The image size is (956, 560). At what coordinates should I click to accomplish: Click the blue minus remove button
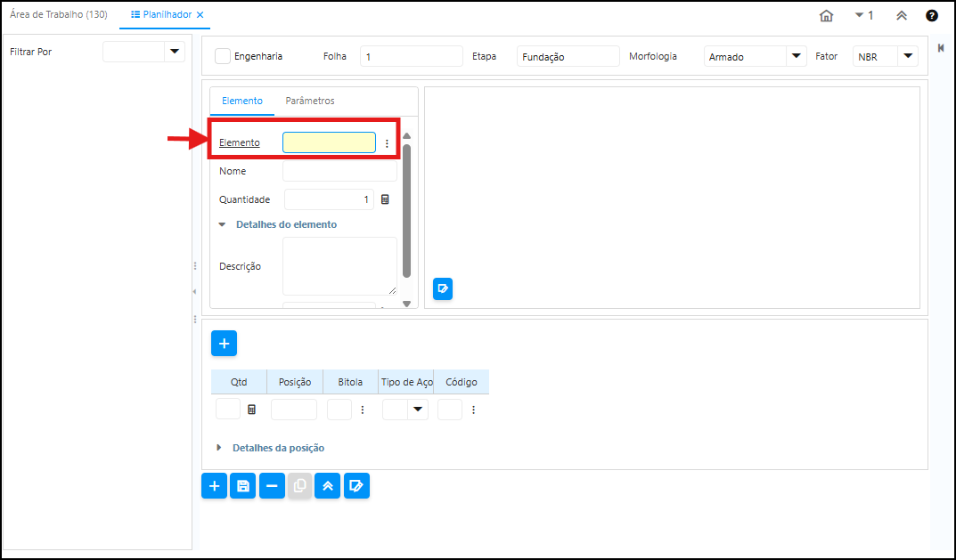tap(272, 486)
